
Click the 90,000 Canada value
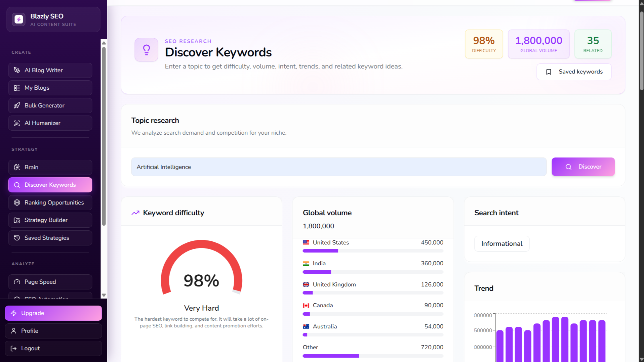(434, 306)
